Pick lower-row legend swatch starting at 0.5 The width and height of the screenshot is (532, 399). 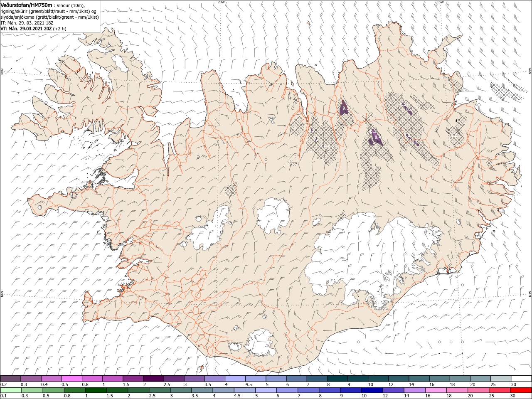[53, 390]
